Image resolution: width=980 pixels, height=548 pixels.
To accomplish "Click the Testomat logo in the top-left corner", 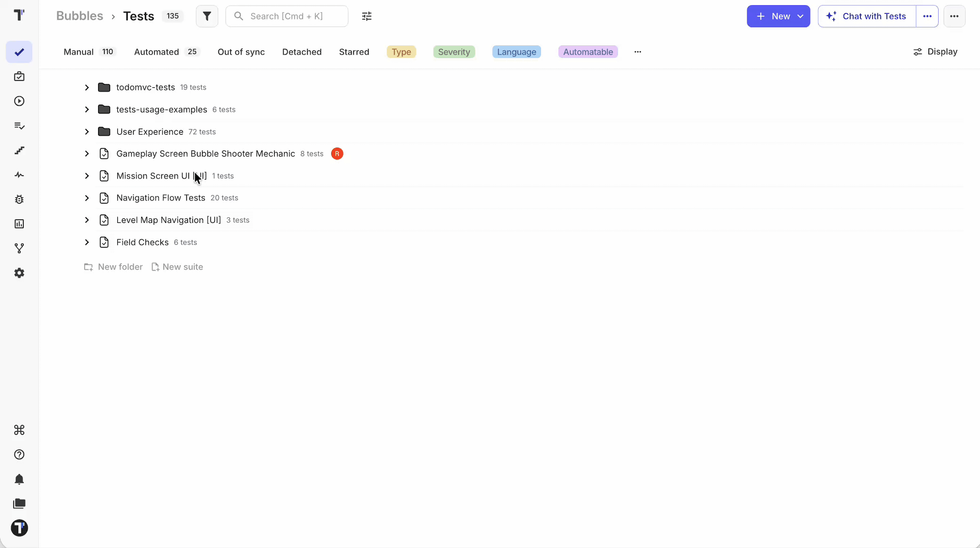I will (x=19, y=15).
